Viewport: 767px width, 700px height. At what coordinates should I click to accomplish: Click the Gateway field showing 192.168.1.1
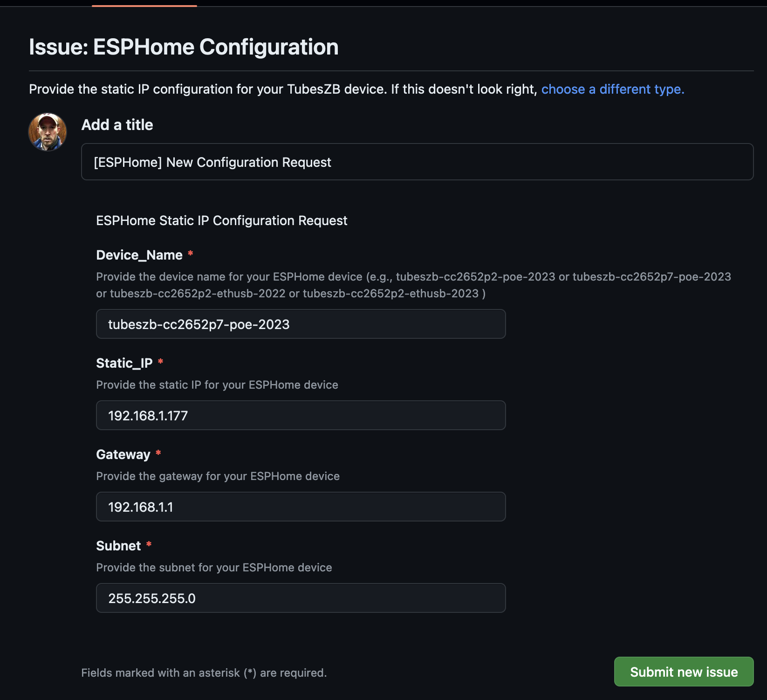301,507
